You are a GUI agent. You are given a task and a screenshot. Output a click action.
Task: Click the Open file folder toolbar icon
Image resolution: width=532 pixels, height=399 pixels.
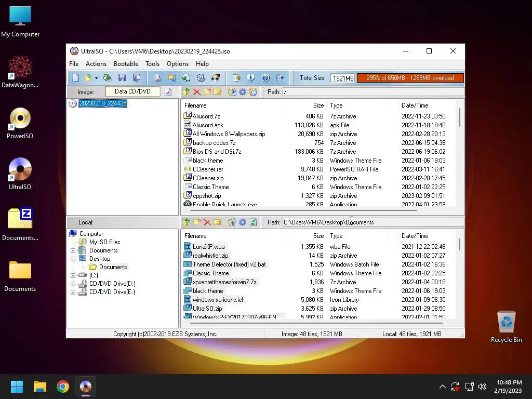(87, 78)
